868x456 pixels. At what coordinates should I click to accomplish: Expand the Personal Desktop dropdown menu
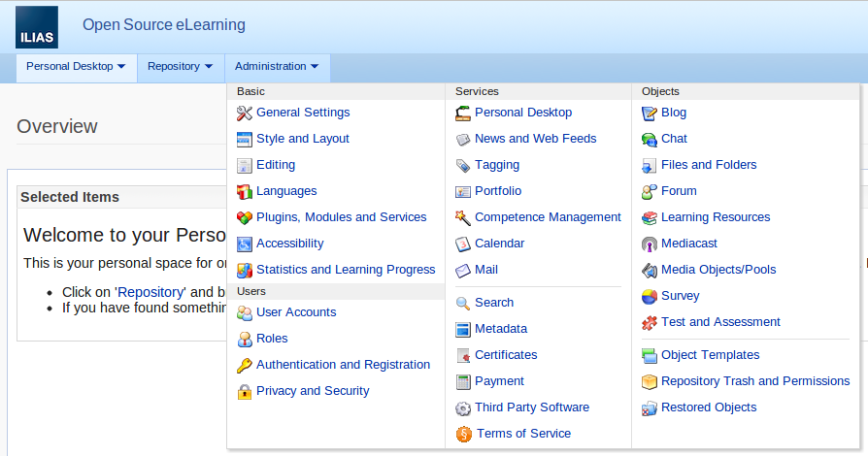point(76,67)
